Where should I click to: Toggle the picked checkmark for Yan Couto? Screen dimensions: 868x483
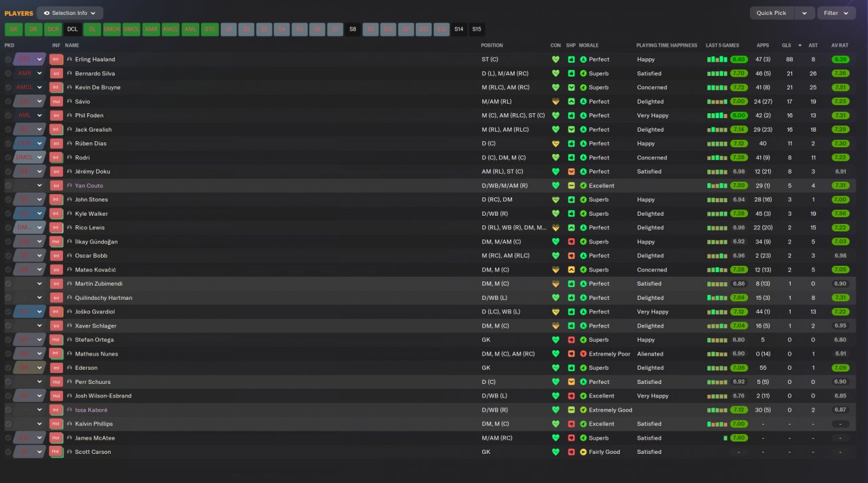pyautogui.click(x=8, y=186)
